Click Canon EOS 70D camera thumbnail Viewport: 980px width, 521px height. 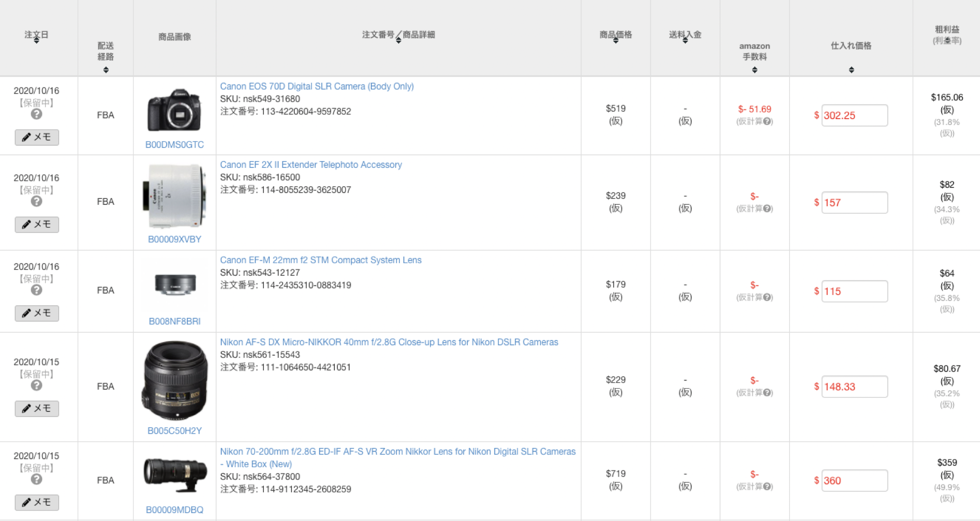click(174, 110)
